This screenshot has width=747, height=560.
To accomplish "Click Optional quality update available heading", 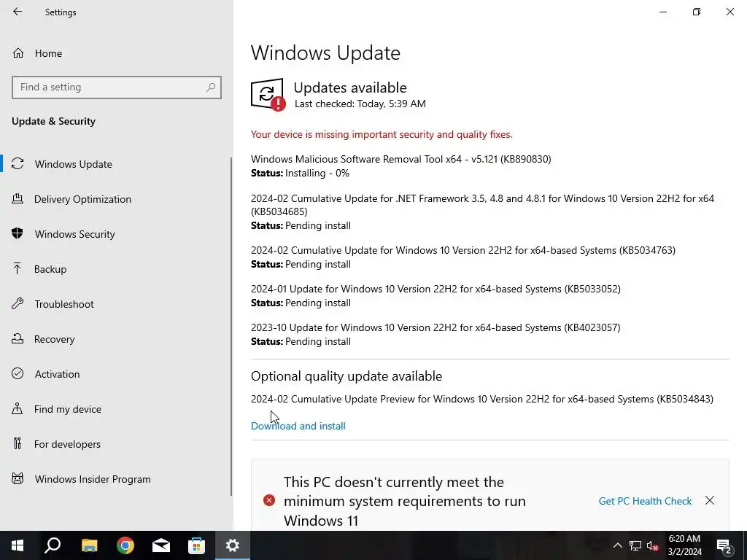I will click(347, 376).
